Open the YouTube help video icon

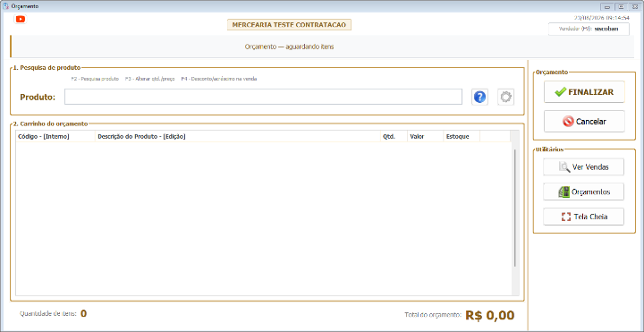tap(20, 19)
